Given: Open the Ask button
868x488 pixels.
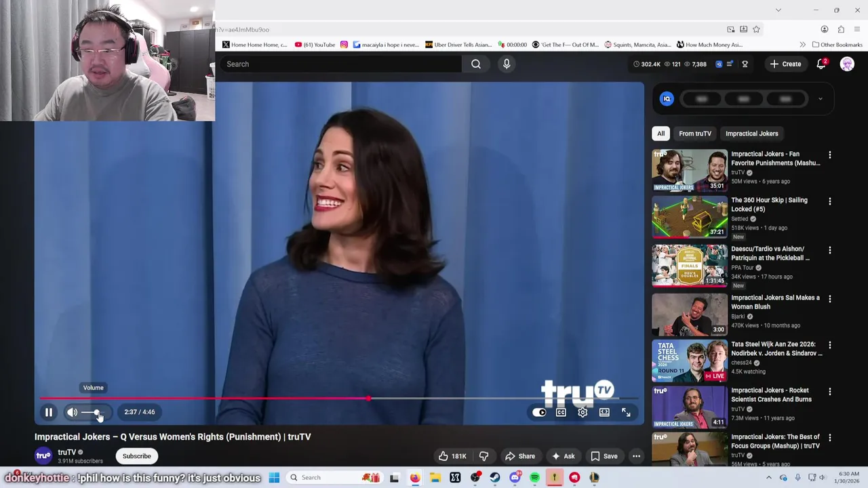Looking at the screenshot, I should [563, 456].
